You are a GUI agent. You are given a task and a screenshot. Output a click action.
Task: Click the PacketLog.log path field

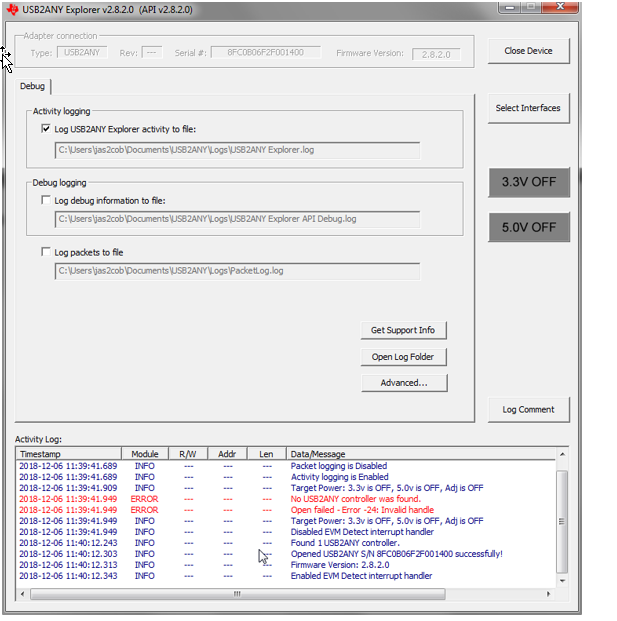coord(237,271)
